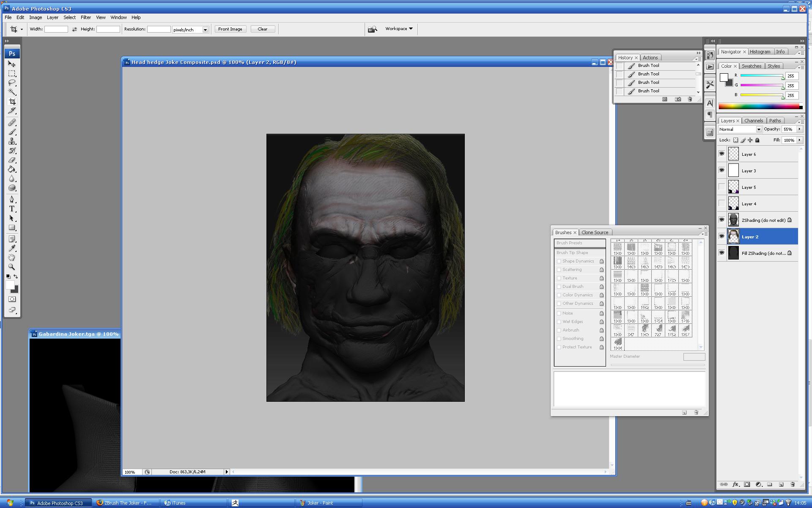Pick the Magic Wand tool
812x508 pixels.
coord(12,92)
